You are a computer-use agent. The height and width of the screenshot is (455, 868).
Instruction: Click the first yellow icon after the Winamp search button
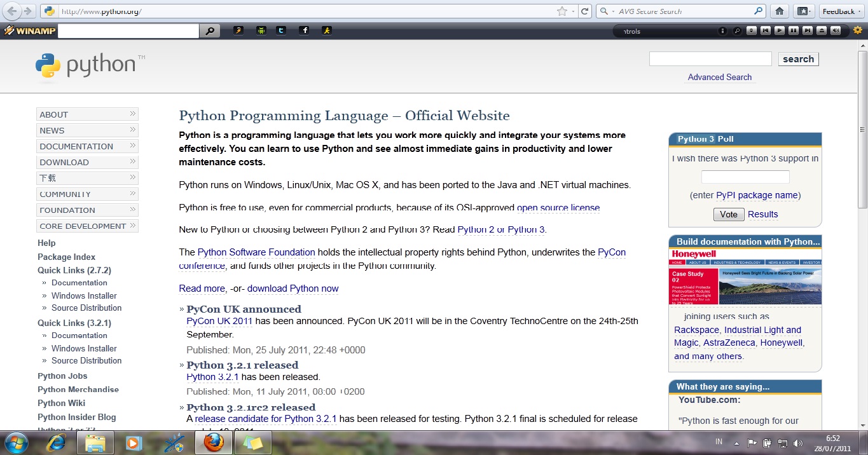238,31
